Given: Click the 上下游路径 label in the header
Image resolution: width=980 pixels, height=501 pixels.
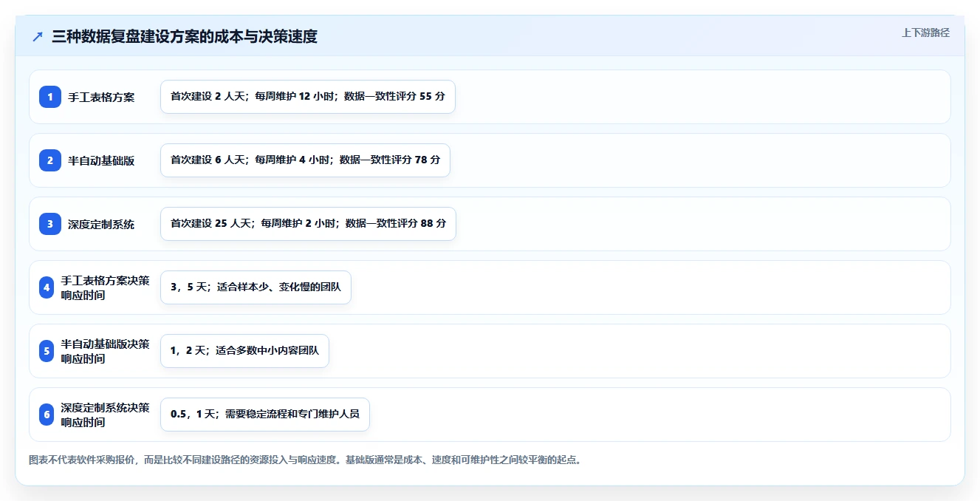Looking at the screenshot, I should pyautogui.click(x=925, y=33).
